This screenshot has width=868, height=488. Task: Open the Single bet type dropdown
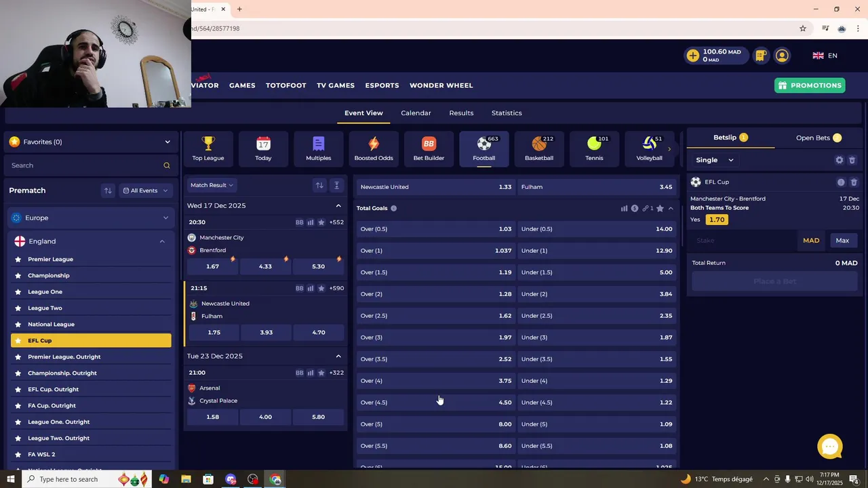click(715, 160)
